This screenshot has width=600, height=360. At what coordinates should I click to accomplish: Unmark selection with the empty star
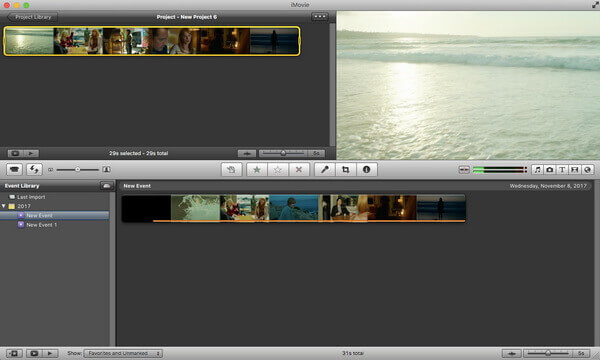tap(278, 169)
